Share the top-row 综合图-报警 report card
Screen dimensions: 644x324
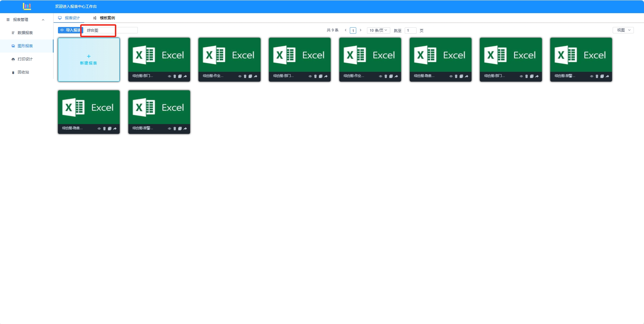coord(607,76)
